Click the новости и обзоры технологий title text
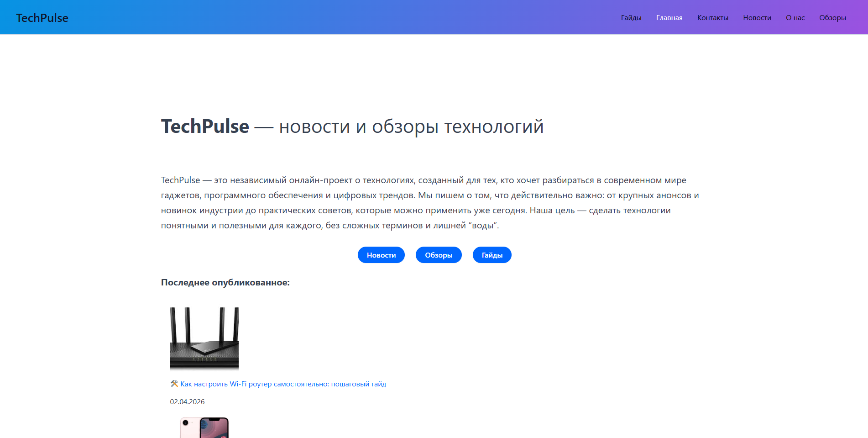This screenshot has width=868, height=438. coord(411,127)
